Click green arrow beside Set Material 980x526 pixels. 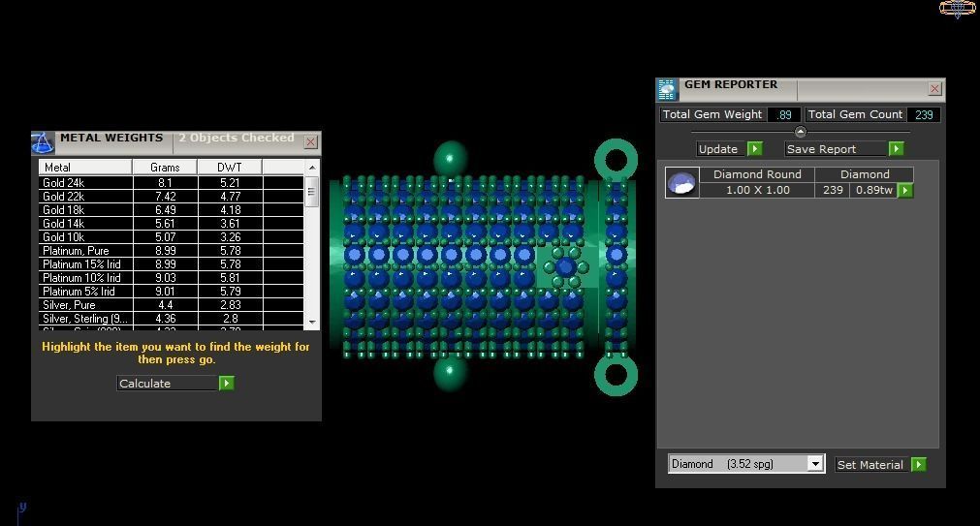coord(919,464)
